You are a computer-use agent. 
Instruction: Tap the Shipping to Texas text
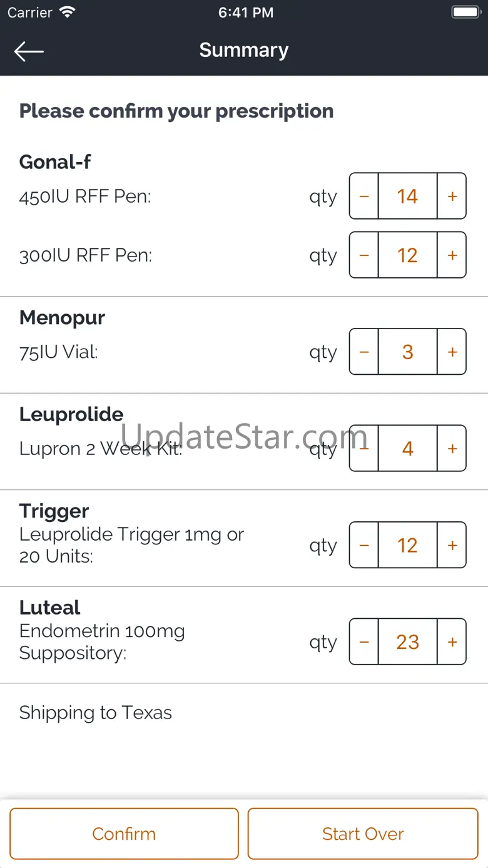click(x=96, y=713)
